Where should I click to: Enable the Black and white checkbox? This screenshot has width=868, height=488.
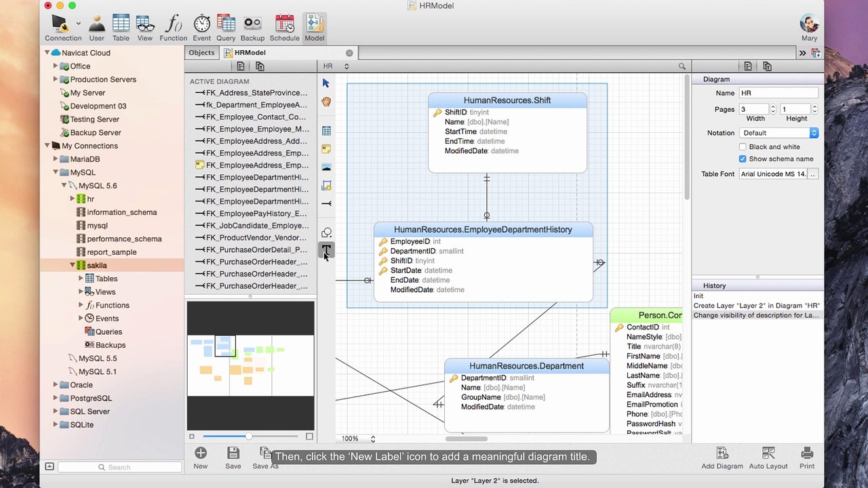point(743,146)
